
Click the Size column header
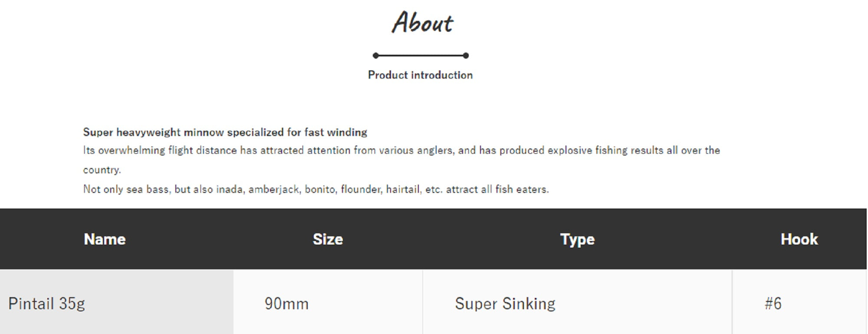click(x=328, y=239)
